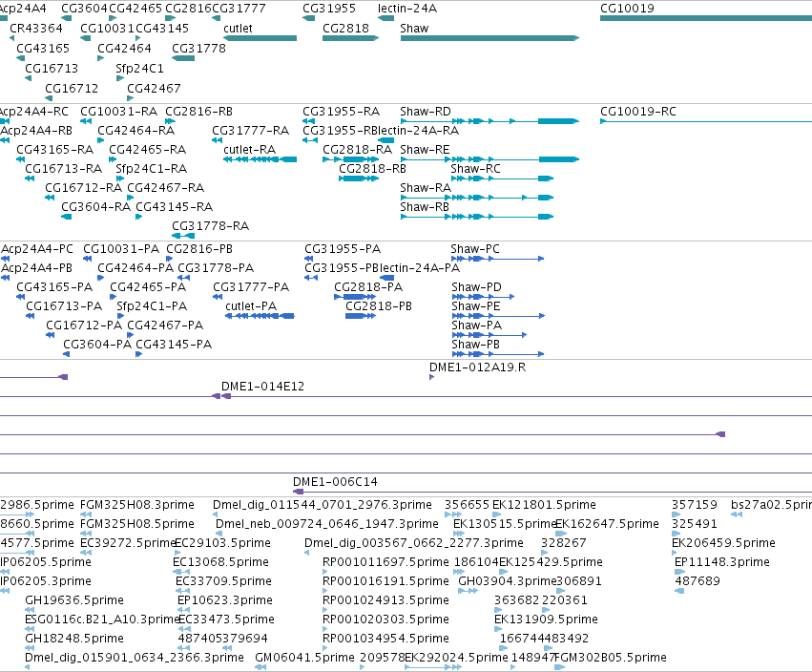This screenshot has height=672, width=812.
Task: Click CG31778-RA transcript glyph
Action: click(x=183, y=236)
